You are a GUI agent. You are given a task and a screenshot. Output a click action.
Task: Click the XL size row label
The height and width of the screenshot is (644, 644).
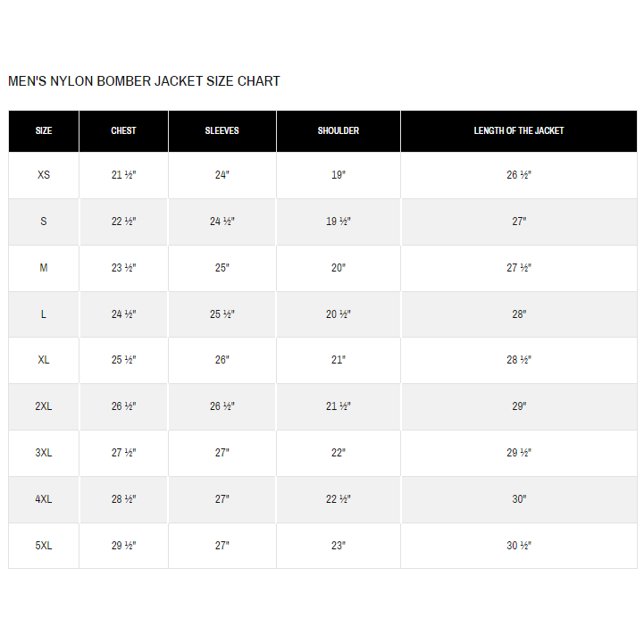pos(44,360)
